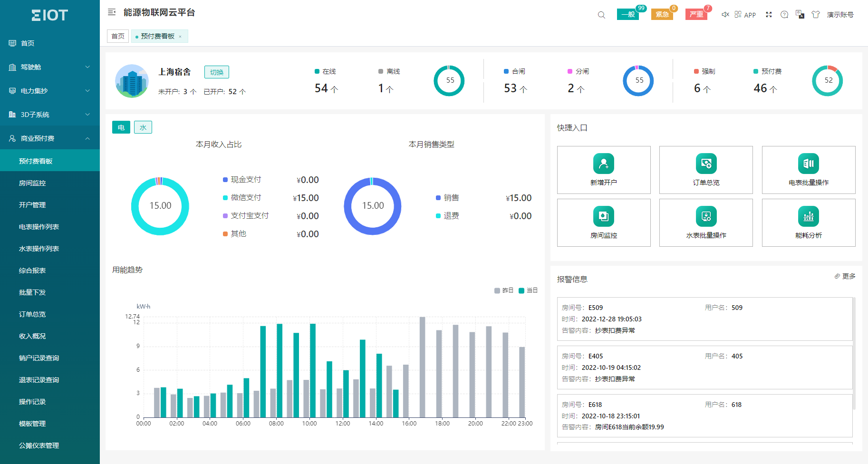This screenshot has height=464, width=868.
Task: Switch to the 首页 tab
Action: [117, 36]
